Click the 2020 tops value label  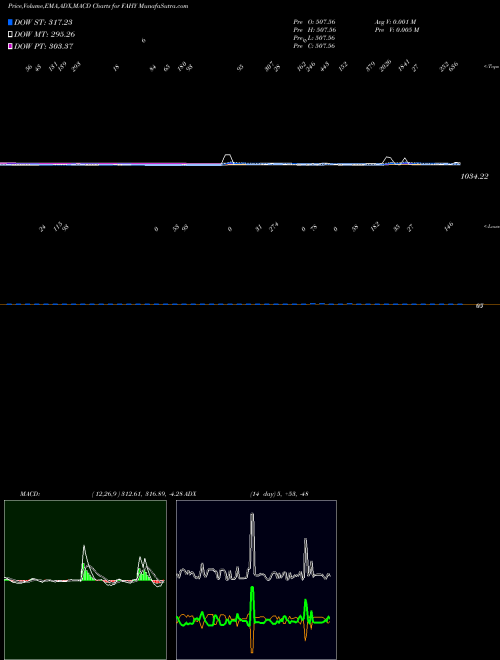click(x=386, y=66)
